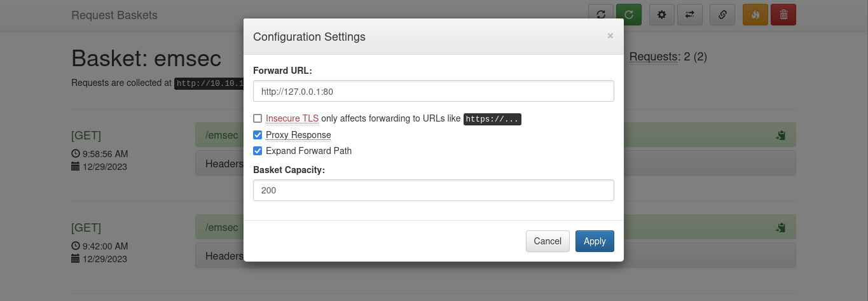
Task: Disable the Expand Forward Path checkbox
Action: point(258,151)
